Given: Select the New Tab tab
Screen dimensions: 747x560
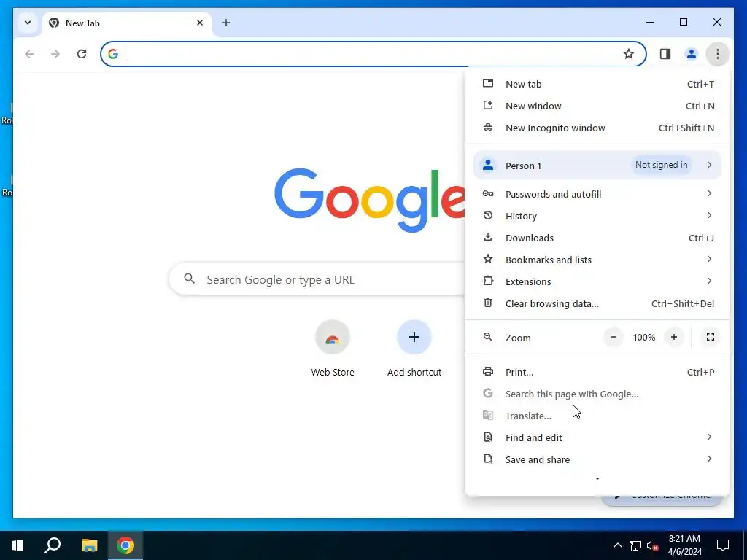Looking at the screenshot, I should pyautogui.click(x=127, y=23).
